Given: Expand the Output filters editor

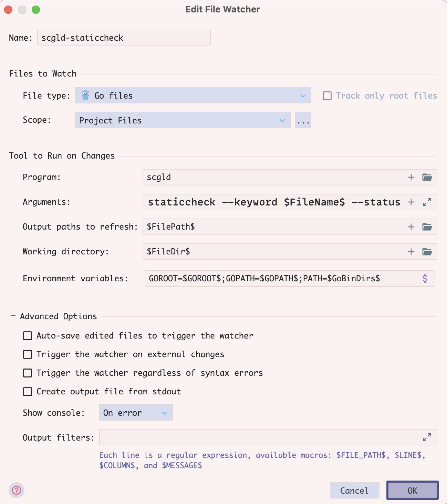Looking at the screenshot, I should pyautogui.click(x=427, y=437).
